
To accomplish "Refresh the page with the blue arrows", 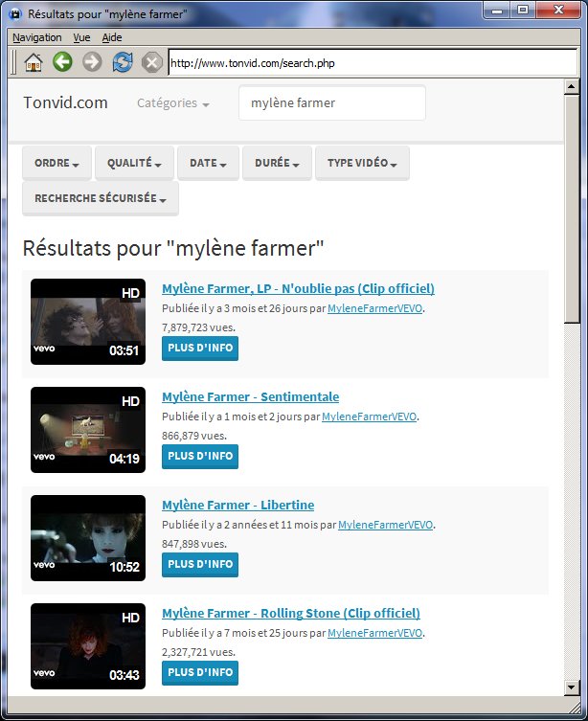I will 123,61.
